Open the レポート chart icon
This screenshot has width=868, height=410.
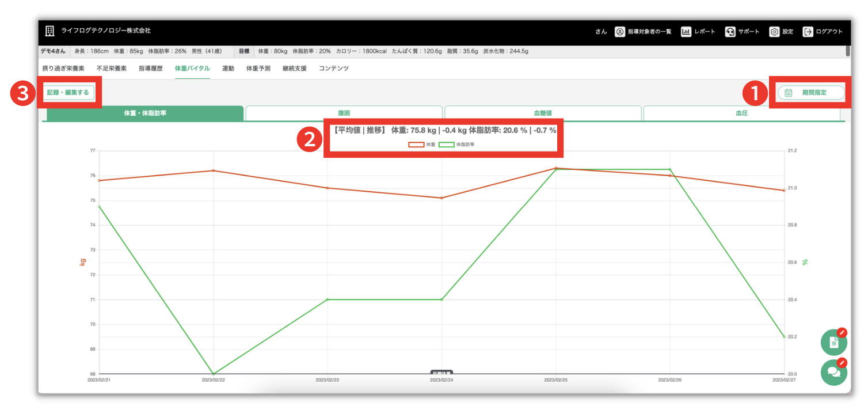[x=686, y=32]
